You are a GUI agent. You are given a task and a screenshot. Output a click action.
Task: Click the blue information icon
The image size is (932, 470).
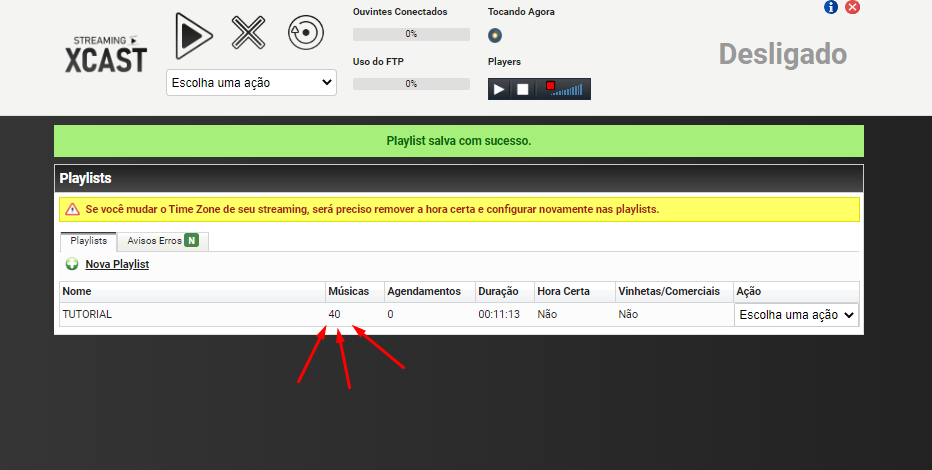[x=831, y=8]
